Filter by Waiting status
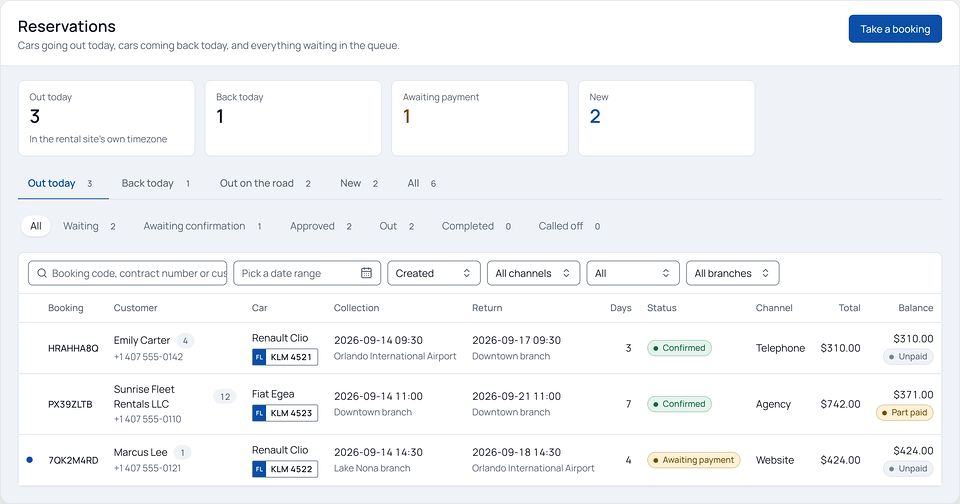 click(90, 226)
